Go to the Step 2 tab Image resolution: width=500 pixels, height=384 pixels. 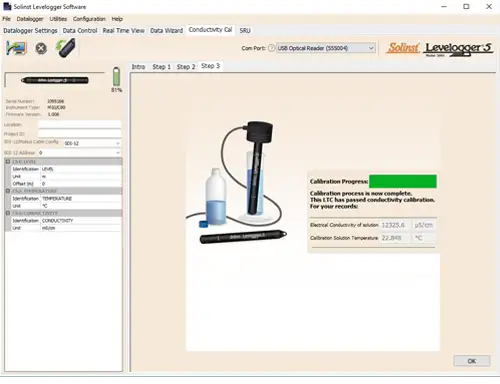click(186, 67)
